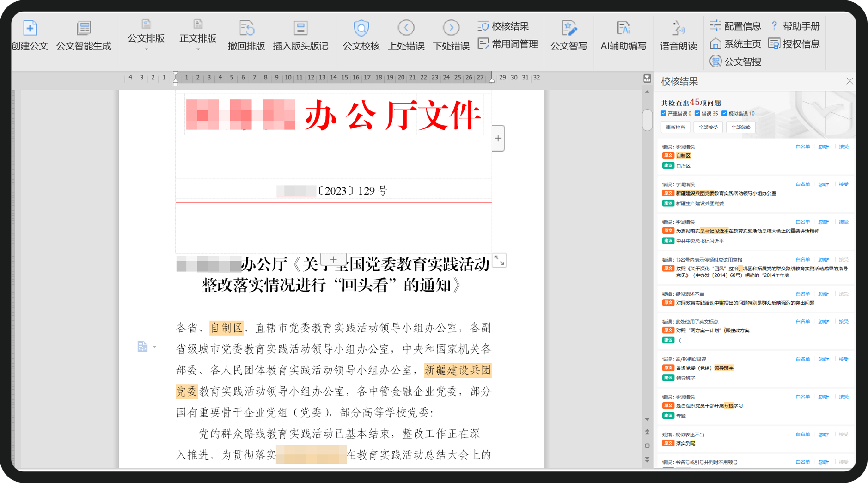Screen dimensions: 868x483
Task: Open AI辅助编写 (AI-assisted writing) tool
Action: click(x=623, y=29)
